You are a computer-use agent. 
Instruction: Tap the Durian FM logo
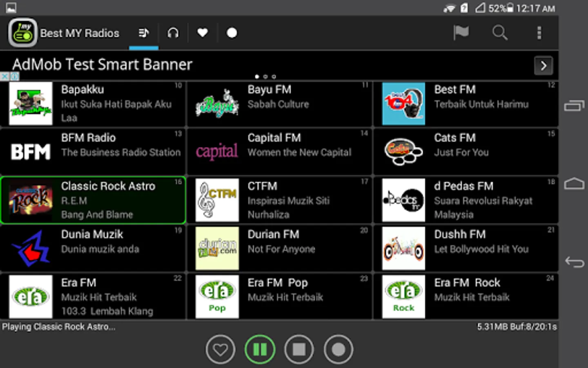pyautogui.click(x=217, y=248)
